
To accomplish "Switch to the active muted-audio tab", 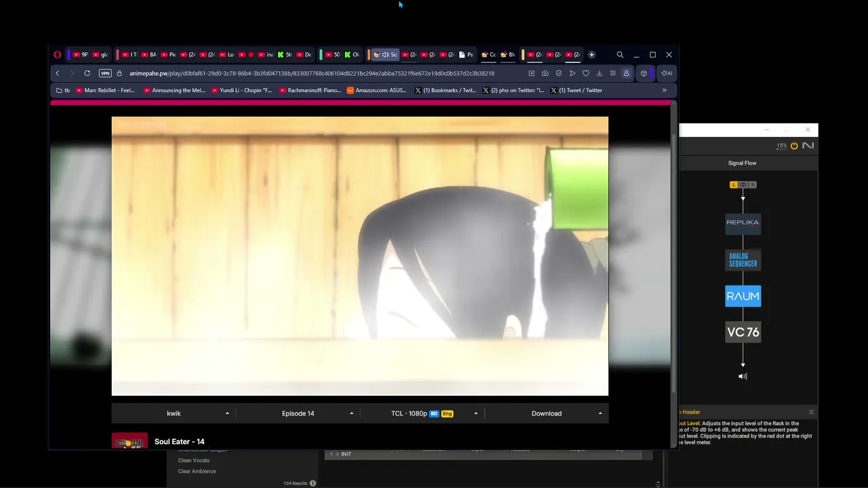I will click(385, 55).
